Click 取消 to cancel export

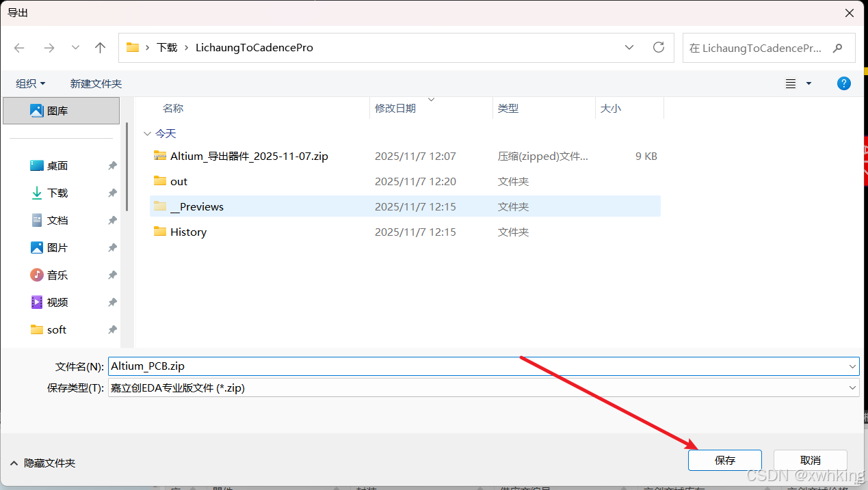[811, 460]
